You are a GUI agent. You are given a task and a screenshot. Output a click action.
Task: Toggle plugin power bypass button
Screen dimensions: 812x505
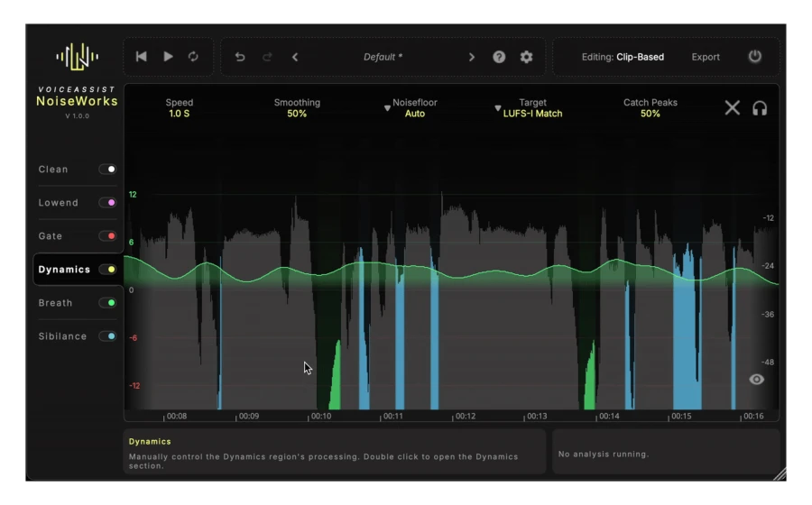754,57
